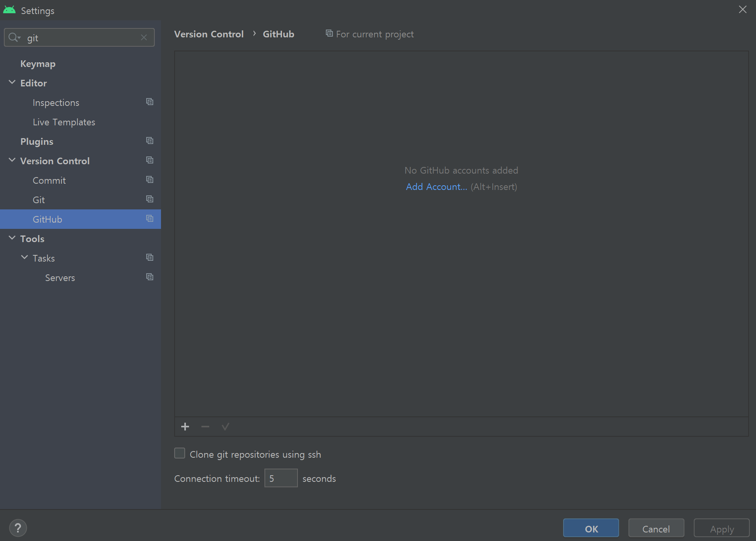
Task: Open the Inspections settings page
Action: 56,103
